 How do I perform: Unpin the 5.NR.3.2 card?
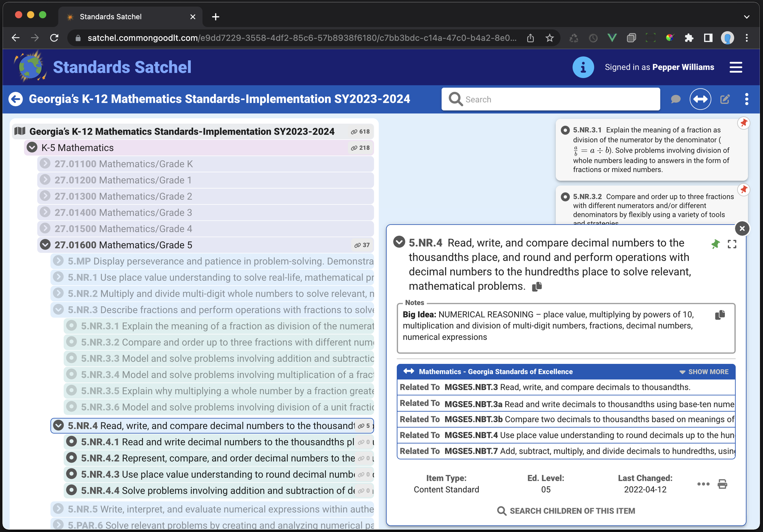point(744,190)
